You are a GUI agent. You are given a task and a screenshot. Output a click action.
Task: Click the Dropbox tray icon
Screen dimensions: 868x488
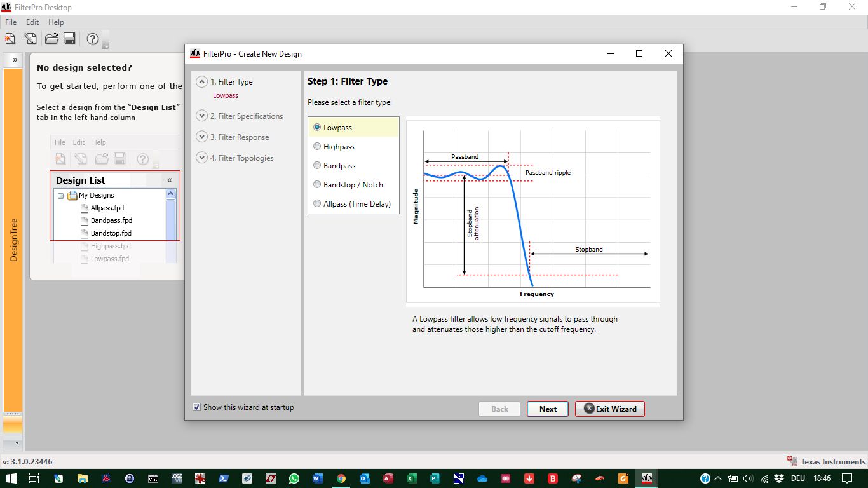click(x=780, y=478)
